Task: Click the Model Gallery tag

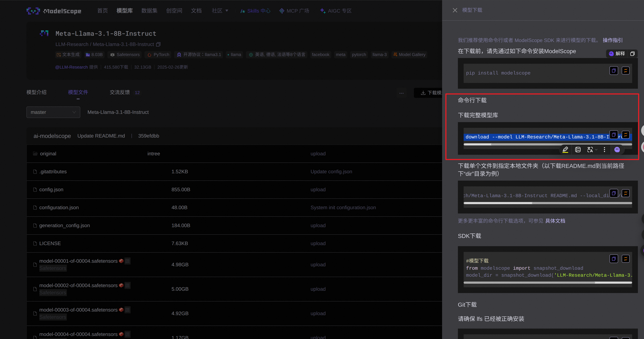Action: [410, 55]
